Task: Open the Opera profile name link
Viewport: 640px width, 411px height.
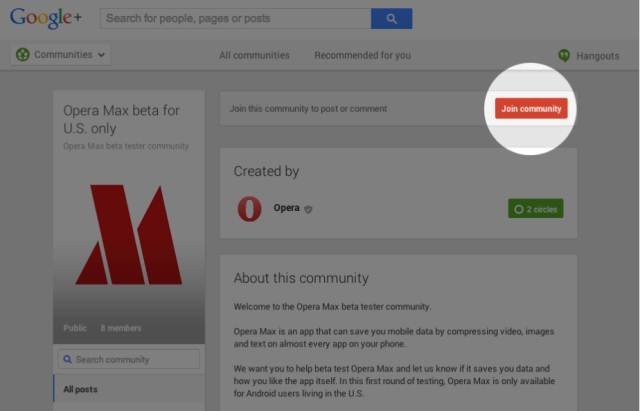Action: [287, 208]
